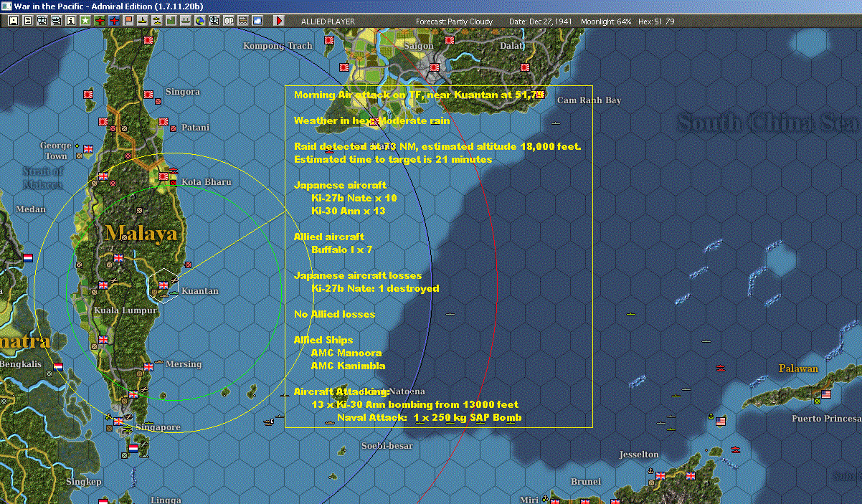The width and height of the screenshot is (862, 504).
Task: Click the two yellow ships icon
Action: point(156,21)
